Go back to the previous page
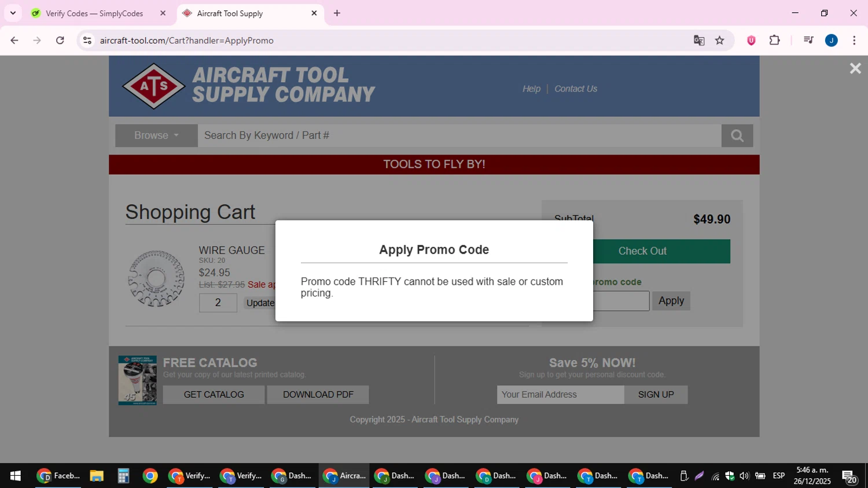868x488 pixels. (14, 41)
